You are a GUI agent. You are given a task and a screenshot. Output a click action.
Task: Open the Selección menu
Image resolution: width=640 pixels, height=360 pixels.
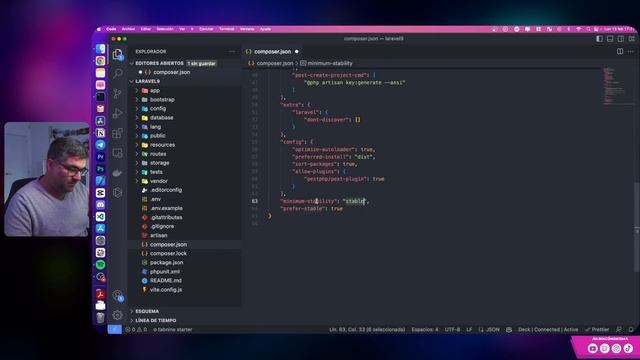(x=165, y=29)
